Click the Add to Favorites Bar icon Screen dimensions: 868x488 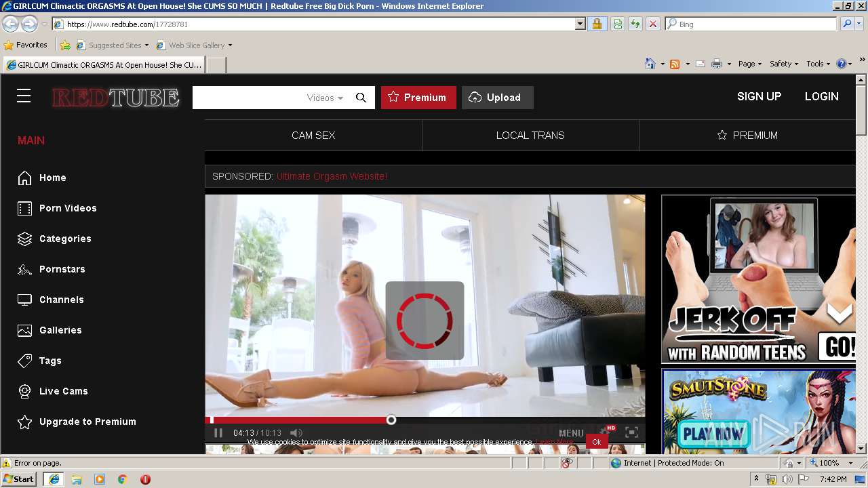click(x=65, y=45)
